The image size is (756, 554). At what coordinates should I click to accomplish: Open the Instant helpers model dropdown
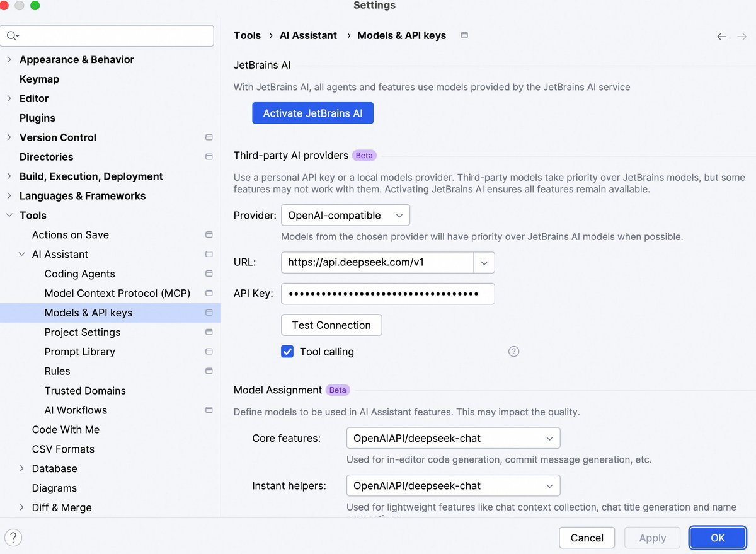[x=453, y=486]
